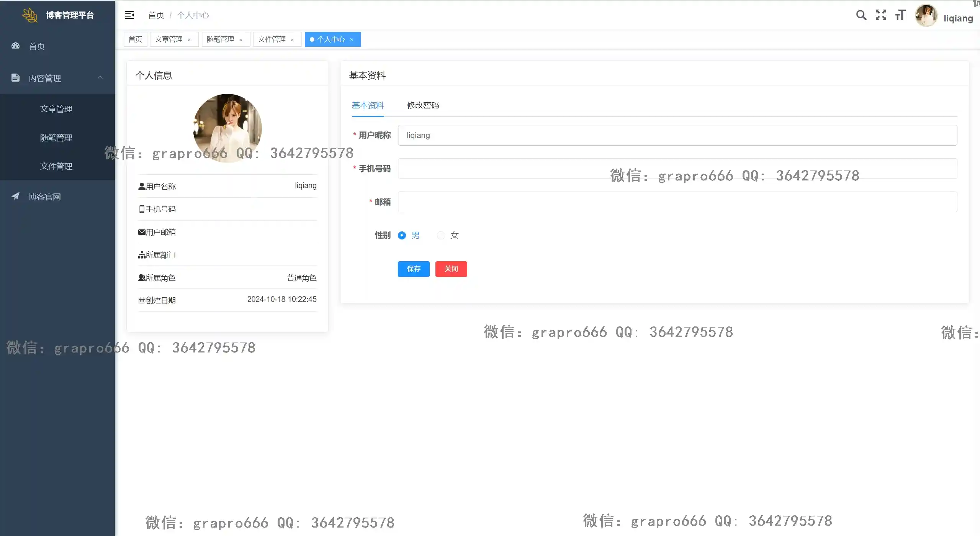Viewport: 980px width, 536px height.
Task: Close the 个人中心 tab with its x
Action: click(352, 39)
